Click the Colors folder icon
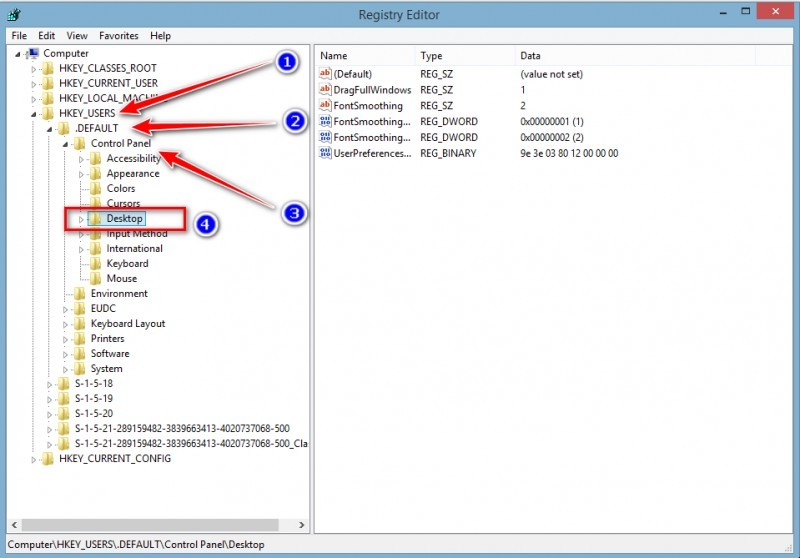 click(95, 188)
